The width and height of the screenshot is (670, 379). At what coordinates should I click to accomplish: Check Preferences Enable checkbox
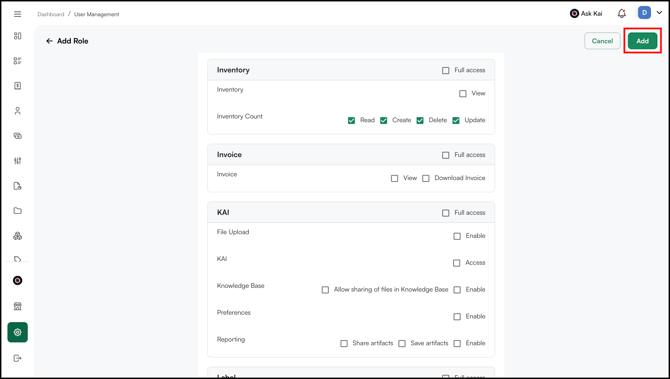457,317
